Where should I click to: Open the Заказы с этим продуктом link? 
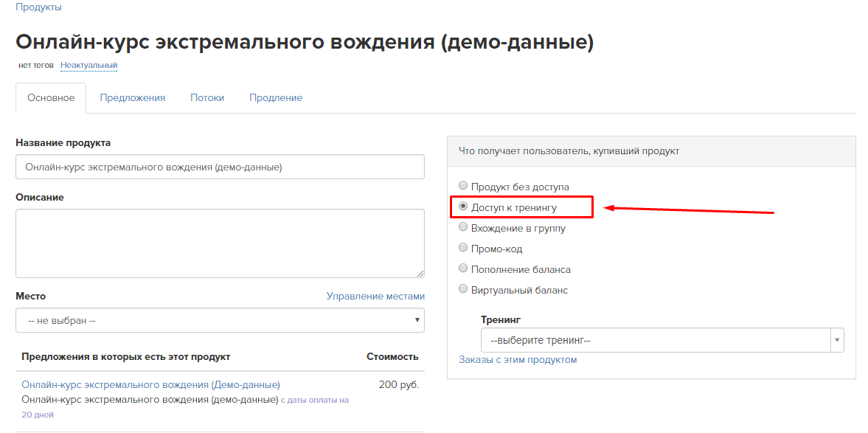click(x=518, y=360)
